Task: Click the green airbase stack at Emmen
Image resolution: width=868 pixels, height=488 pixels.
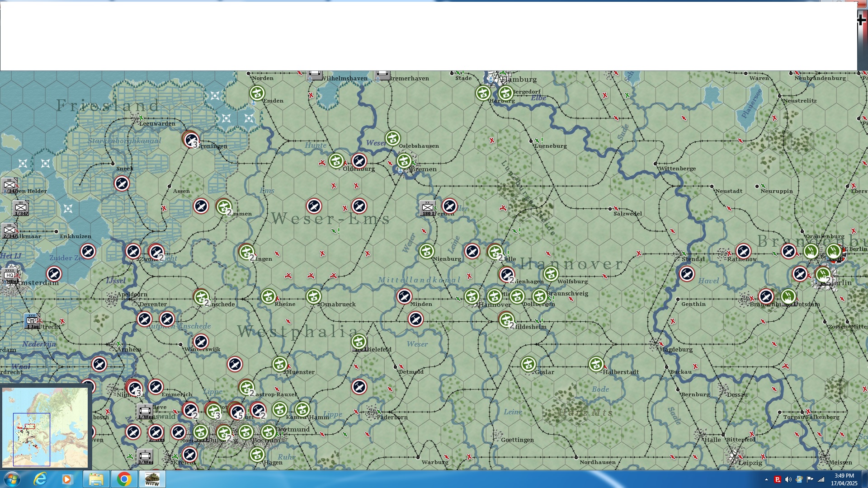Action: 224,207
